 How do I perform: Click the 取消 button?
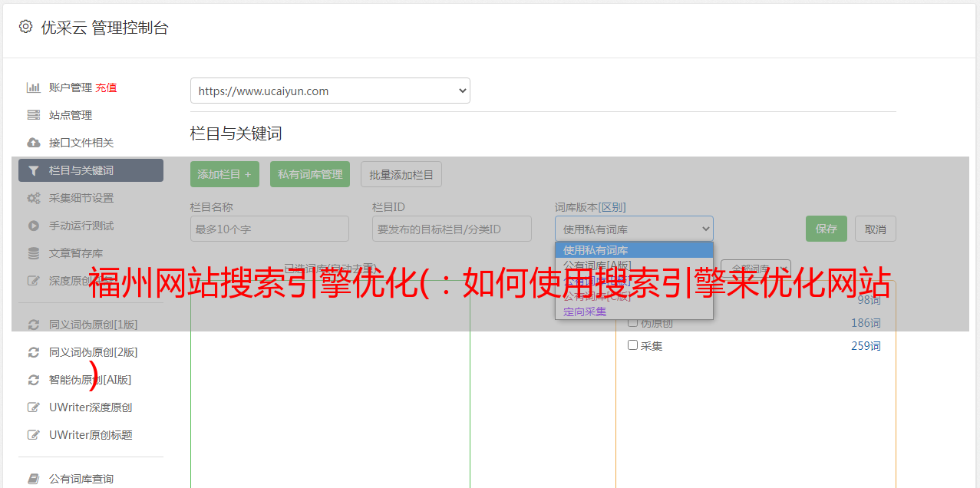876,229
